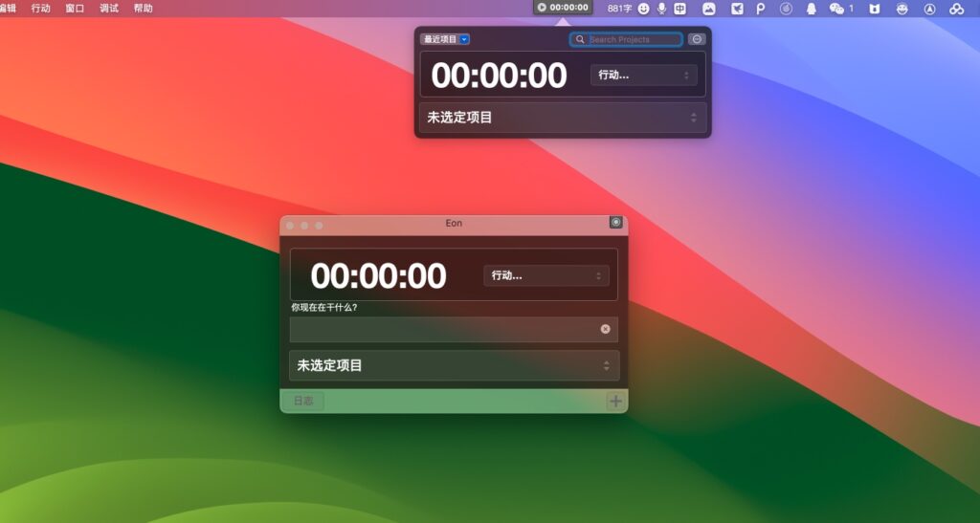The width and height of the screenshot is (980, 523).
Task: Open the WeChat menu bar icon
Action: coord(836,8)
